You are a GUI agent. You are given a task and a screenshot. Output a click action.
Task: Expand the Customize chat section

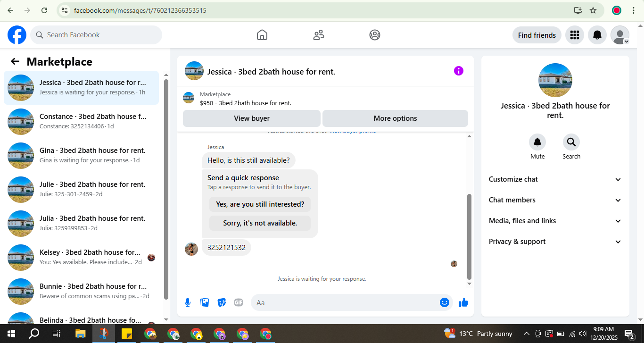(x=555, y=179)
